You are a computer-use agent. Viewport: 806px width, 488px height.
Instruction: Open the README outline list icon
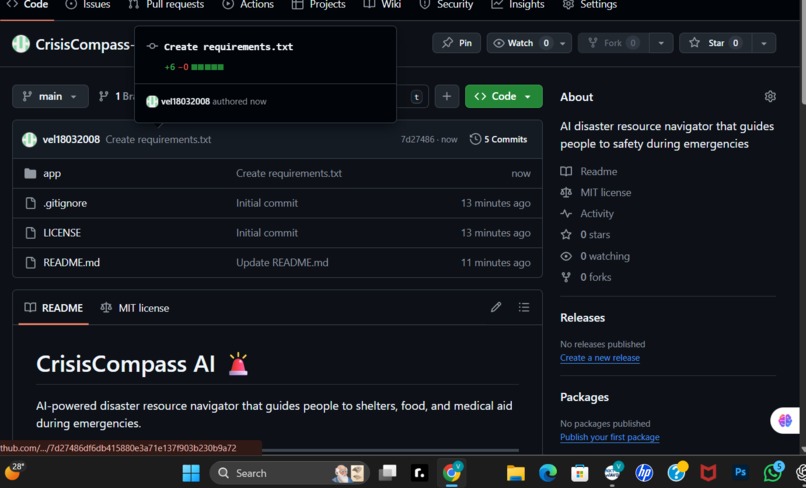[524, 308]
